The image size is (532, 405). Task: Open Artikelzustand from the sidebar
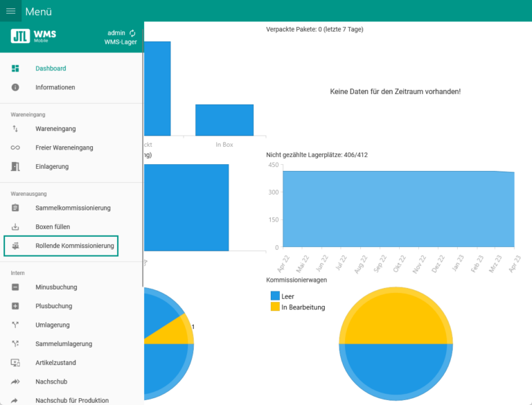coord(55,363)
